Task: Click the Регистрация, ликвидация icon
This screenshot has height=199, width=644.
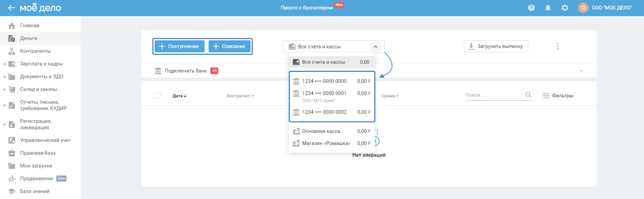Action: [x=12, y=124]
